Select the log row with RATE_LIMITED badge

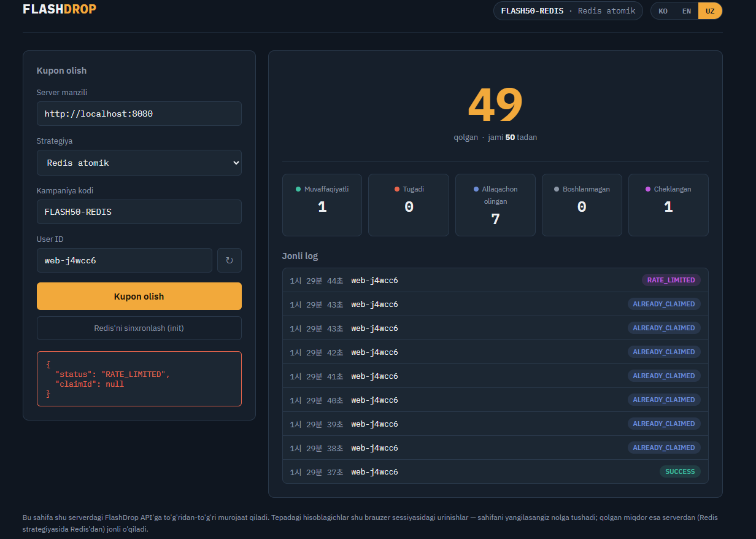495,281
